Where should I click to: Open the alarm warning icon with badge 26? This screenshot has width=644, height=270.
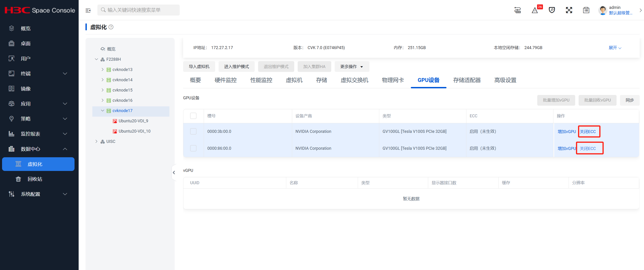pyautogui.click(x=535, y=10)
